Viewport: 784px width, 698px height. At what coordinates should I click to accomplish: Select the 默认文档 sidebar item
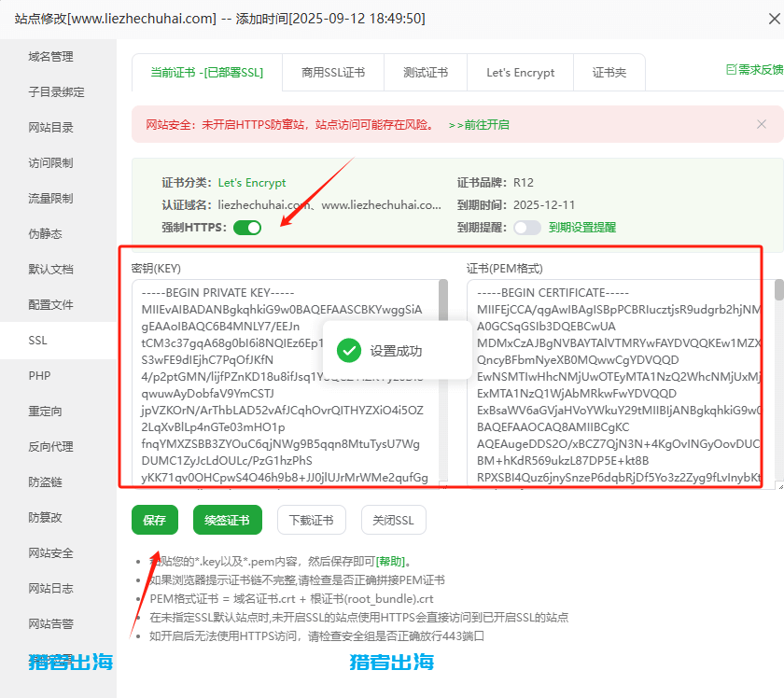51,270
